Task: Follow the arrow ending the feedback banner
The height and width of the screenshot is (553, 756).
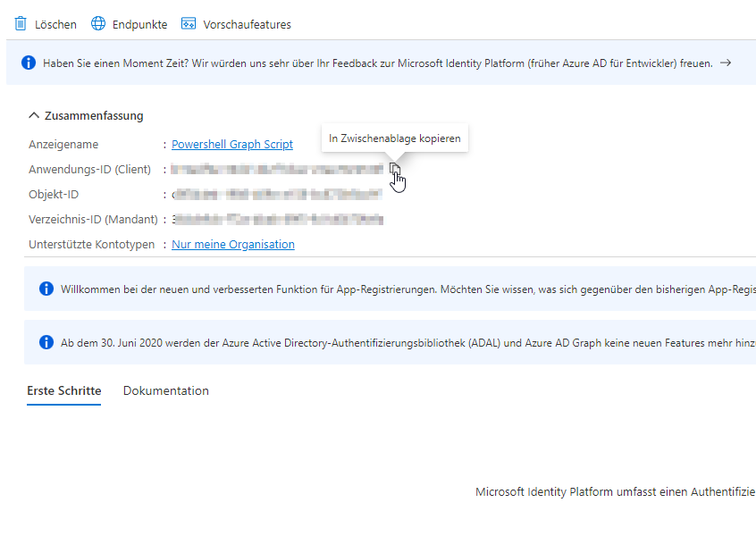Action: click(726, 63)
